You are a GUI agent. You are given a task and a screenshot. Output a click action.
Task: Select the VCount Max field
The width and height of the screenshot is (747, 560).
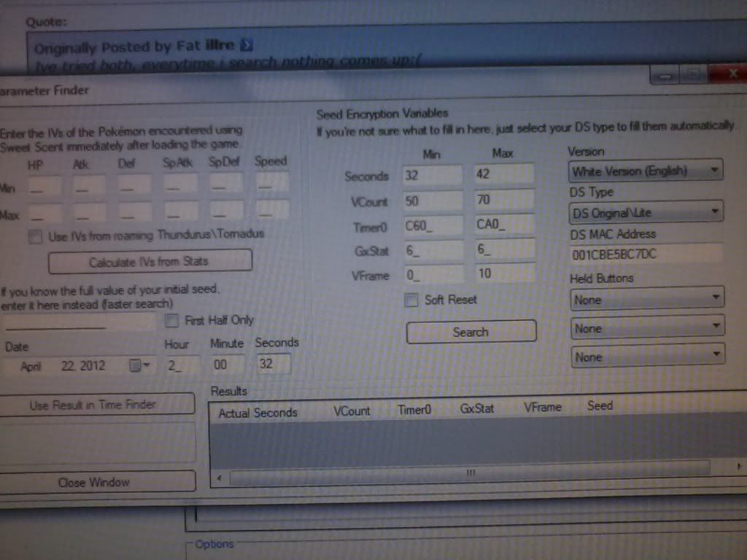pos(503,201)
